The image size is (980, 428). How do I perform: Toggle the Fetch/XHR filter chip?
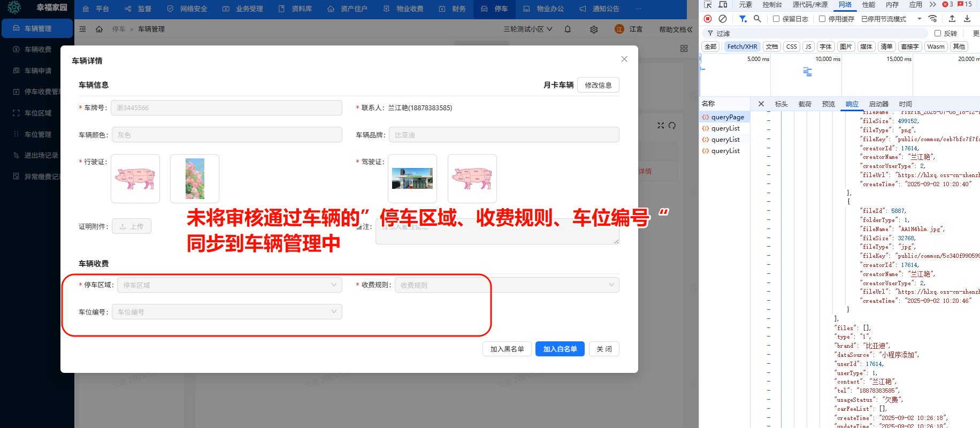coord(742,47)
